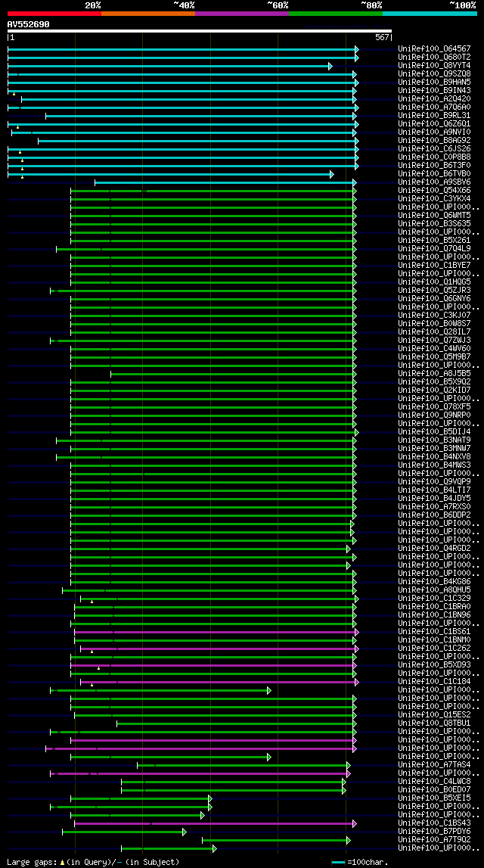Open hit UniRef100_Q680T2

pyautogui.click(x=434, y=57)
